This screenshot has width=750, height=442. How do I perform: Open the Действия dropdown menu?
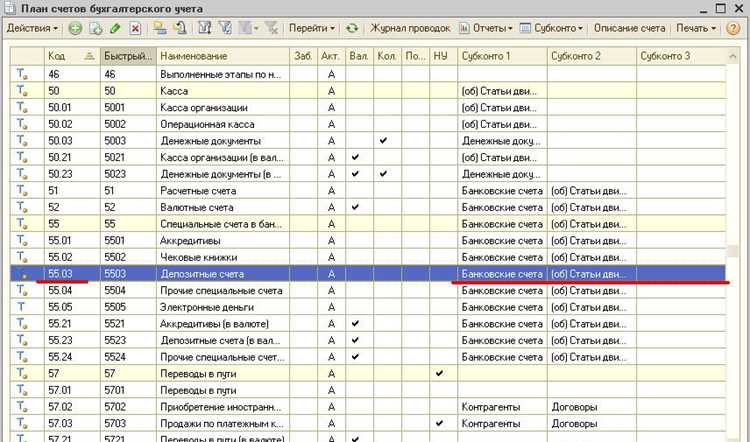click(x=32, y=28)
